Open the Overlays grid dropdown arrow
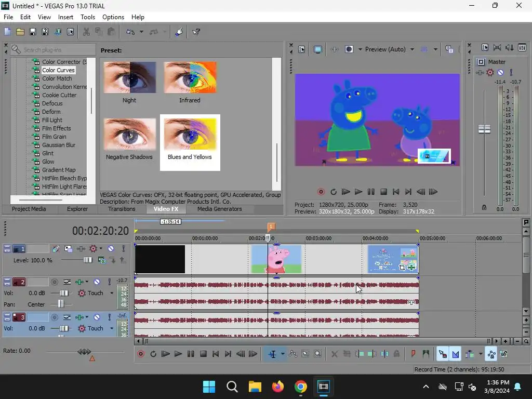Screen dimensions: 532x399 pos(435,49)
